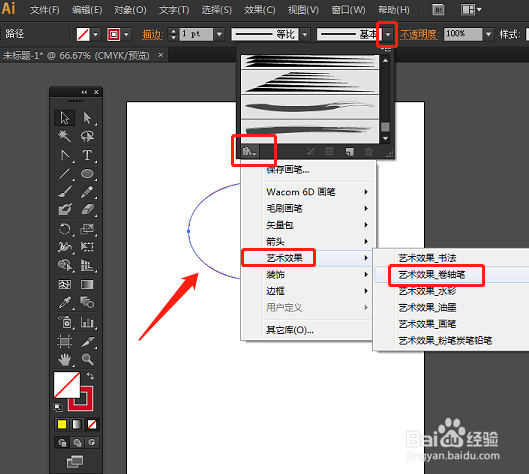Screen dimensions: 529x474
Task: Choose 艺术效果_卷轴笔 brush library
Action: (451, 275)
